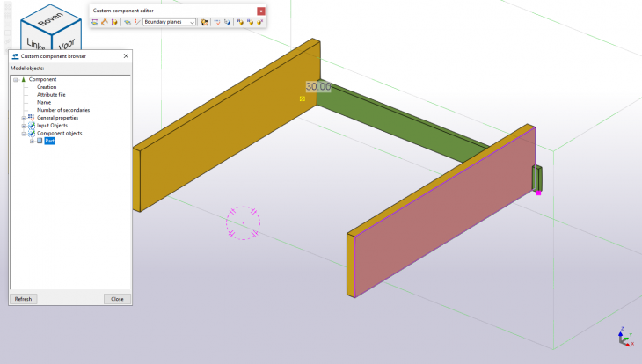
Task: Click the close editor icon with an X
Action: (259, 22)
